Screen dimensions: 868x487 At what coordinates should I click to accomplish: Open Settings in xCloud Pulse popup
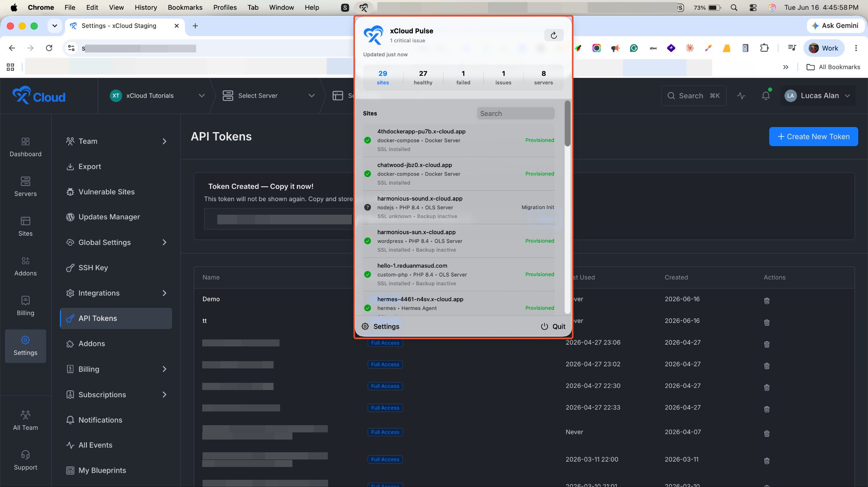click(x=380, y=327)
